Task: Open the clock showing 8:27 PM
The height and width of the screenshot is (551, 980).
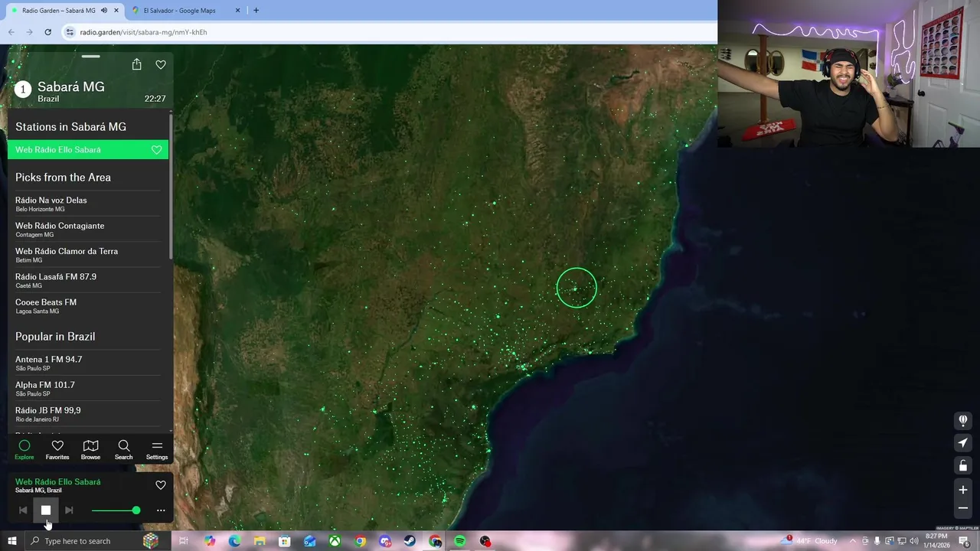Action: pyautogui.click(x=936, y=541)
